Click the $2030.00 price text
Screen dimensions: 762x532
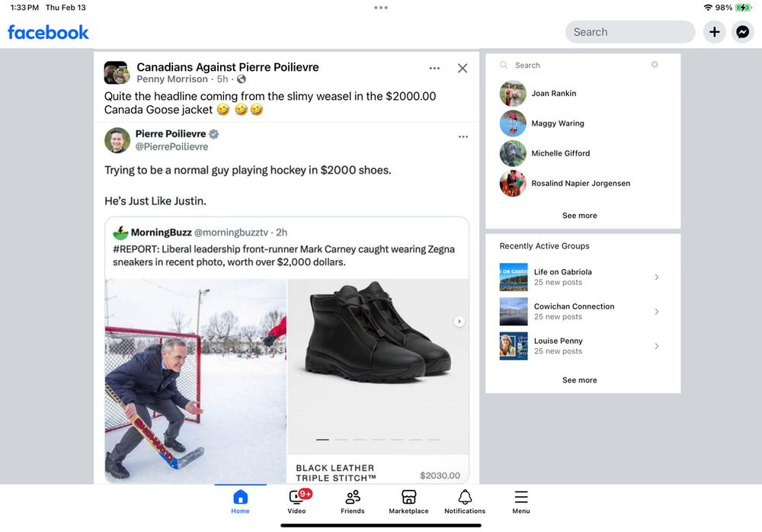[x=440, y=476]
